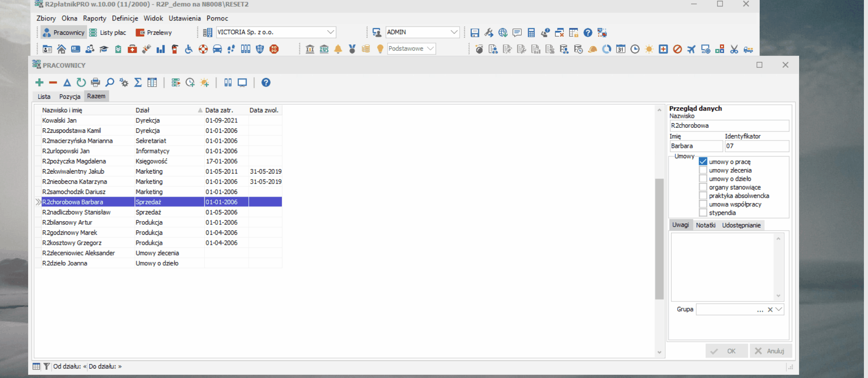Uncheck the umowy o pracę checkbox
This screenshot has width=868, height=378.
703,161
